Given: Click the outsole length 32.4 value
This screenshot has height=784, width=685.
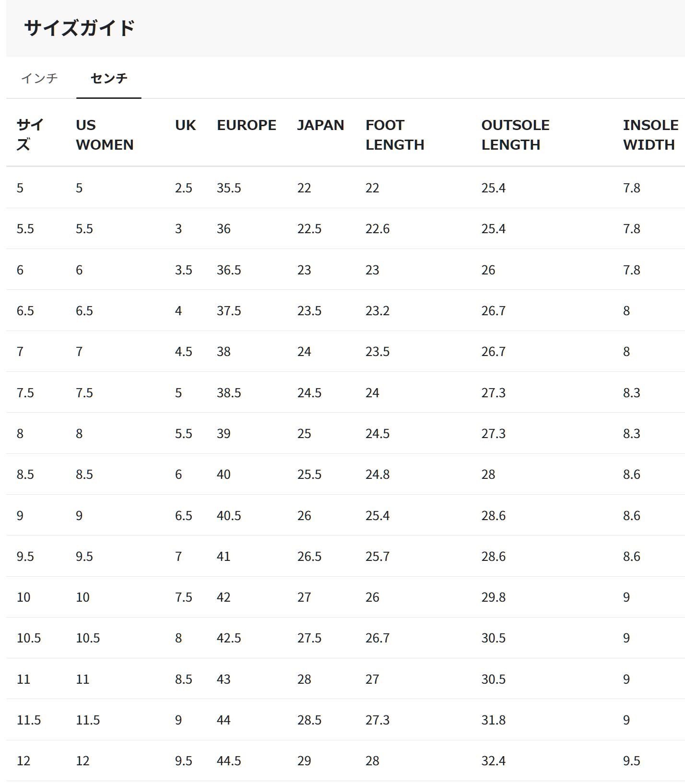Looking at the screenshot, I should pos(494,761).
